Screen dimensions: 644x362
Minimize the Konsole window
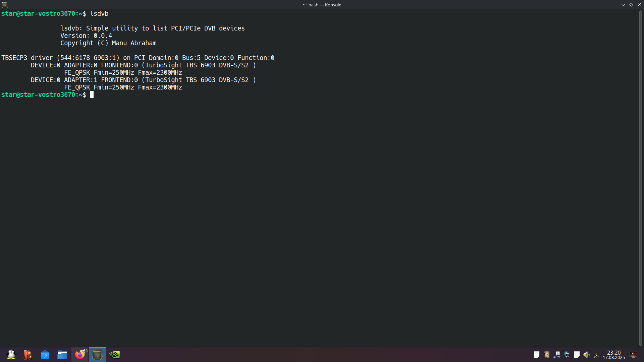coord(623,5)
